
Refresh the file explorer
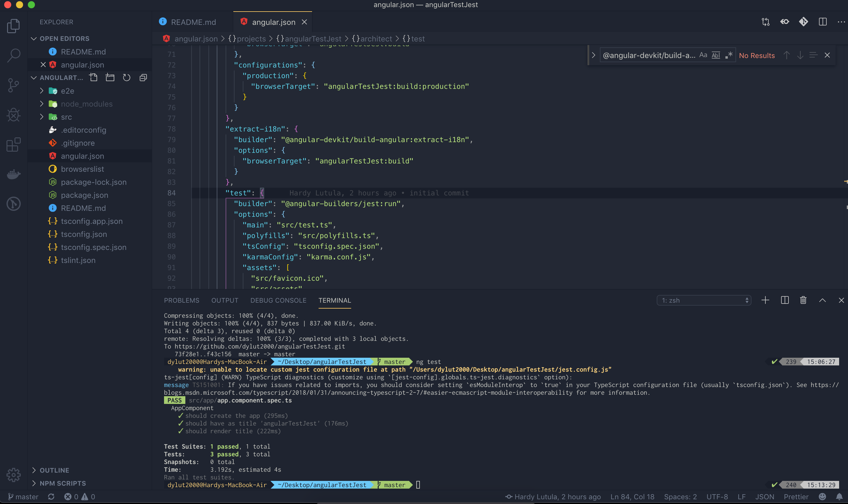click(127, 78)
